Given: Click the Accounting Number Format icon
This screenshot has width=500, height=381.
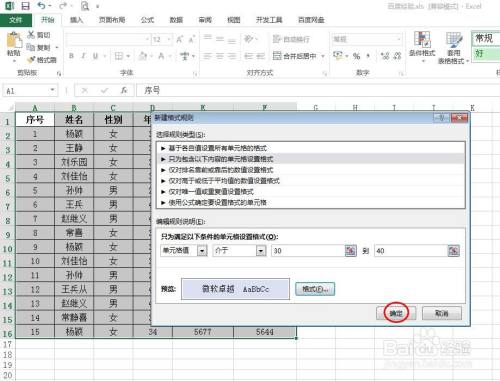Looking at the screenshot, I should 338,56.
